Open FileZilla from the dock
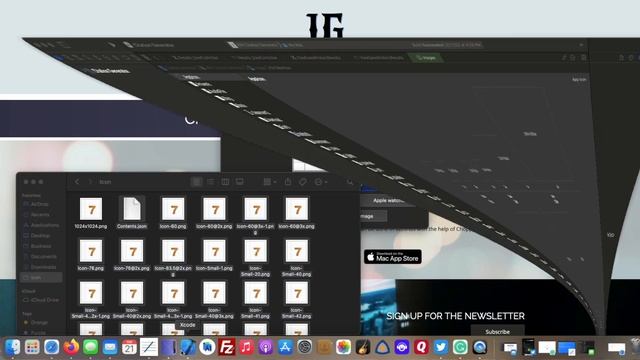The height and width of the screenshot is (360, 640). click(x=227, y=347)
